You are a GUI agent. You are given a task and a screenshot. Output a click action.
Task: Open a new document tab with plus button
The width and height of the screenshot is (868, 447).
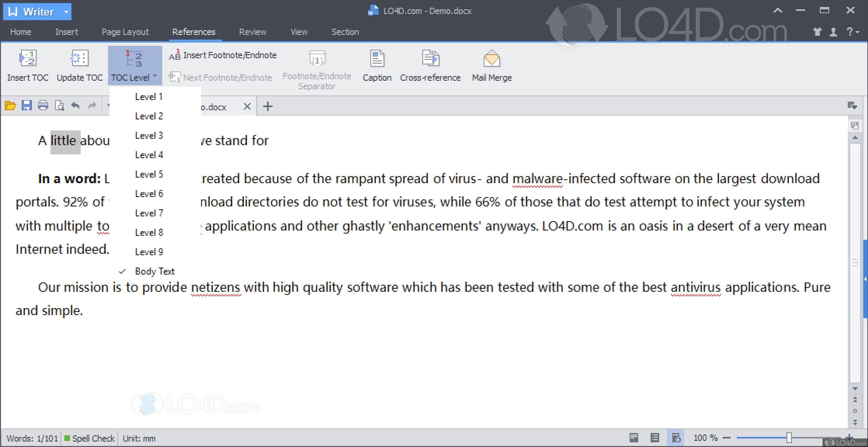(x=268, y=106)
